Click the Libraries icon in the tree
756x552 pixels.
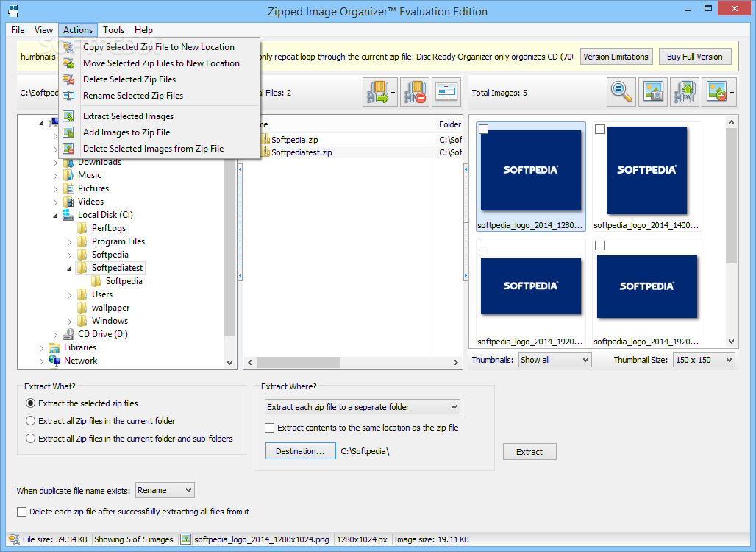tap(54, 347)
